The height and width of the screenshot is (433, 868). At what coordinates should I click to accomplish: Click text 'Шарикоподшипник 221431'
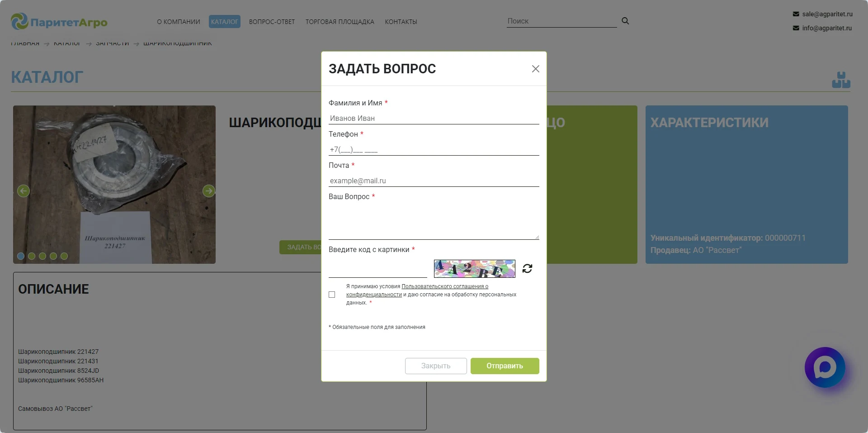click(58, 361)
